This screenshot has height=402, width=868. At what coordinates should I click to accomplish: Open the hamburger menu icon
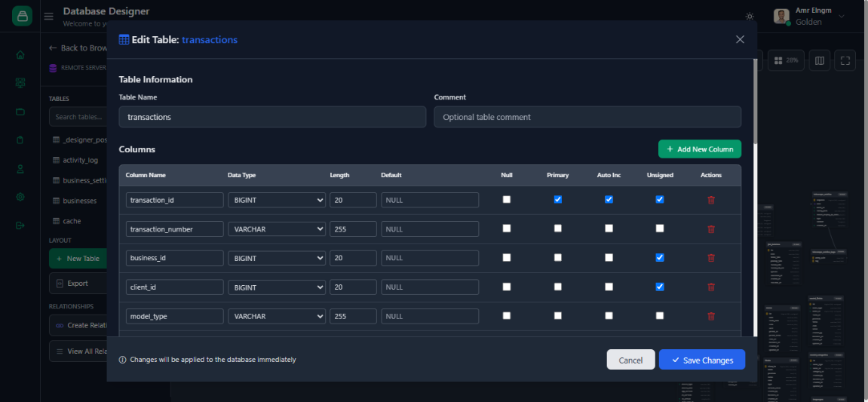click(48, 17)
